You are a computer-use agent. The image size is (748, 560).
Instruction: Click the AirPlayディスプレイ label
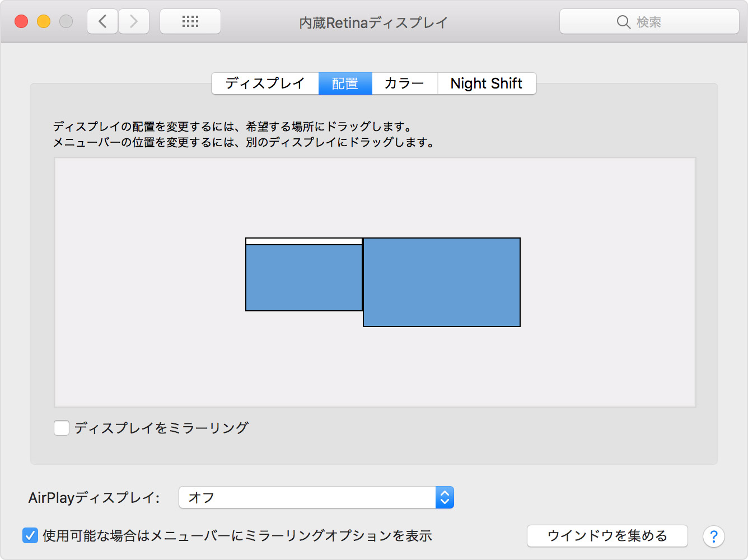pyautogui.click(x=94, y=497)
